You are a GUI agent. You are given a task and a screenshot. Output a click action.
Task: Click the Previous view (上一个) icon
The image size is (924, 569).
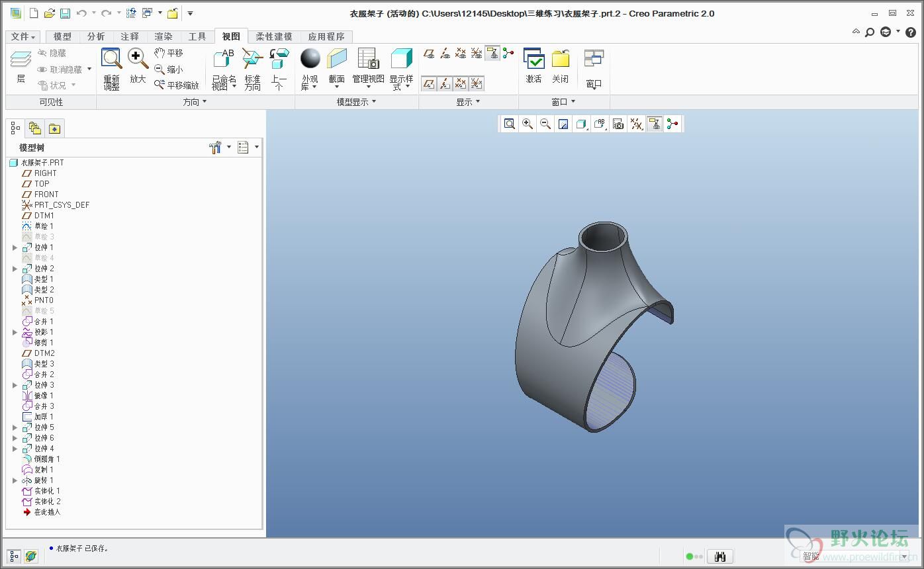(279, 59)
